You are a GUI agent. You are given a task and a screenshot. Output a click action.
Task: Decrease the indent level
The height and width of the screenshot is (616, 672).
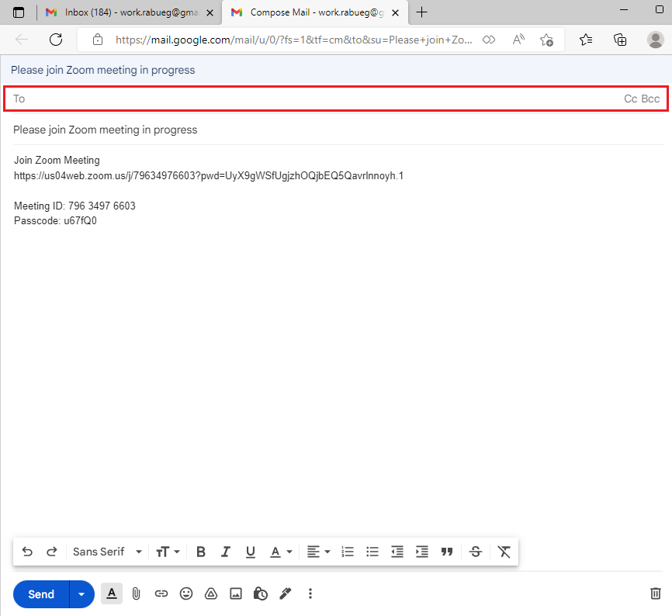397,552
